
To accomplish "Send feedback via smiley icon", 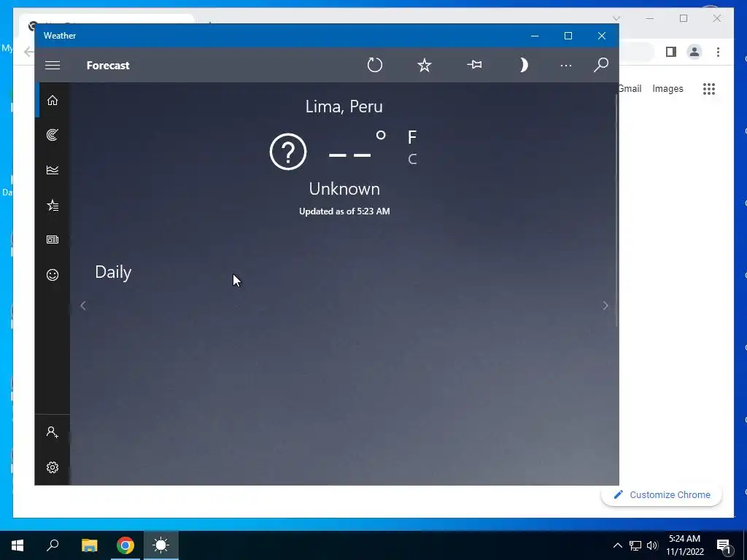I will pos(53,275).
